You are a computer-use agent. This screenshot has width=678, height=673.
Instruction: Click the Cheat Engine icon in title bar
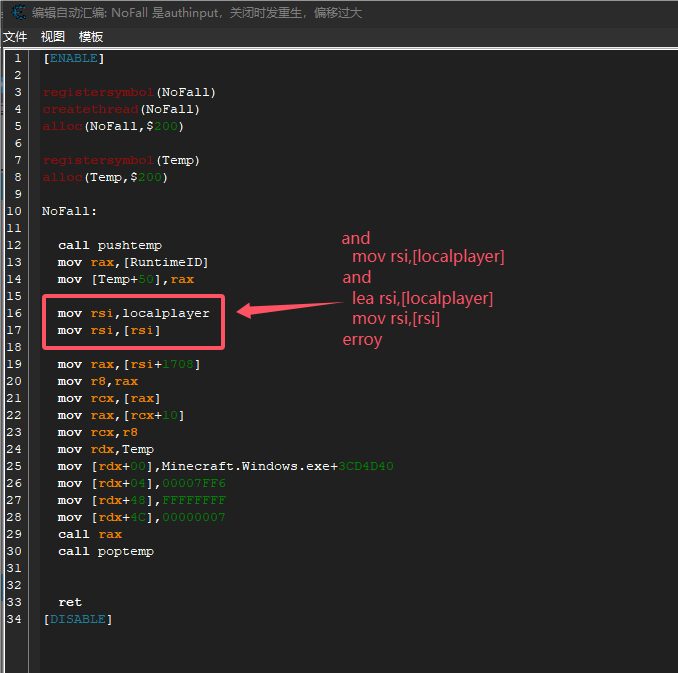pyautogui.click(x=17, y=12)
